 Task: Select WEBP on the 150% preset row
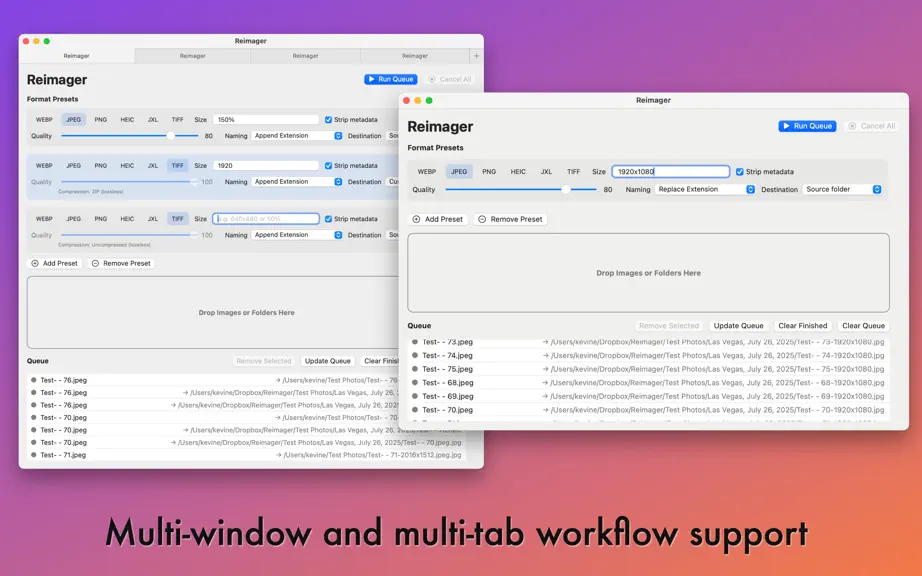pos(44,119)
